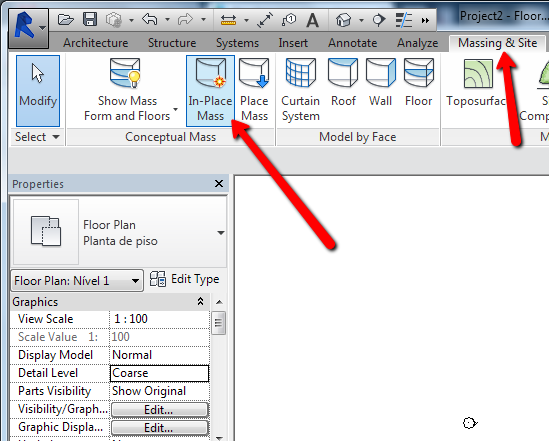Click the Properties scrollbar thumb
Image resolution: width=549 pixels, height=441 pixels.
(x=219, y=323)
